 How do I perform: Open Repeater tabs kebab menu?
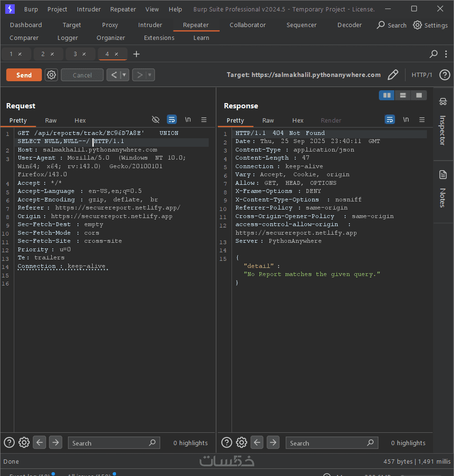[446, 54]
